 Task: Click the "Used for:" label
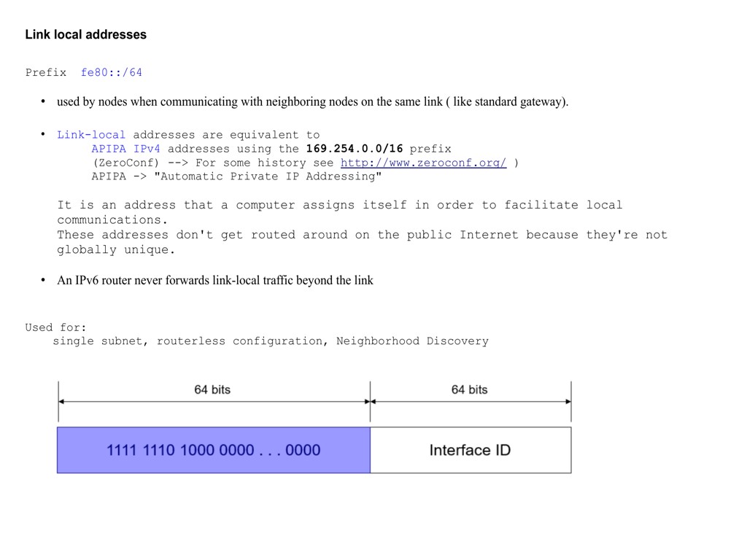pos(55,327)
